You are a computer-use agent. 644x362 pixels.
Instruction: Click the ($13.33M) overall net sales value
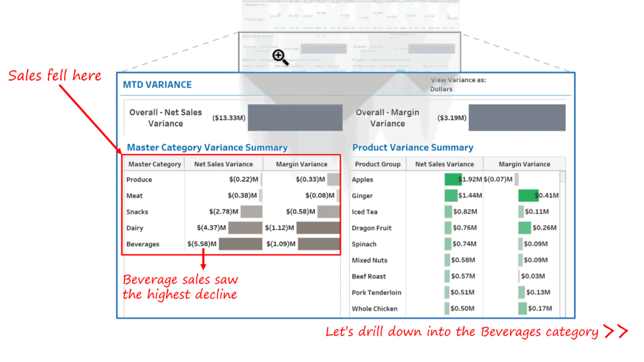pyautogui.click(x=229, y=118)
